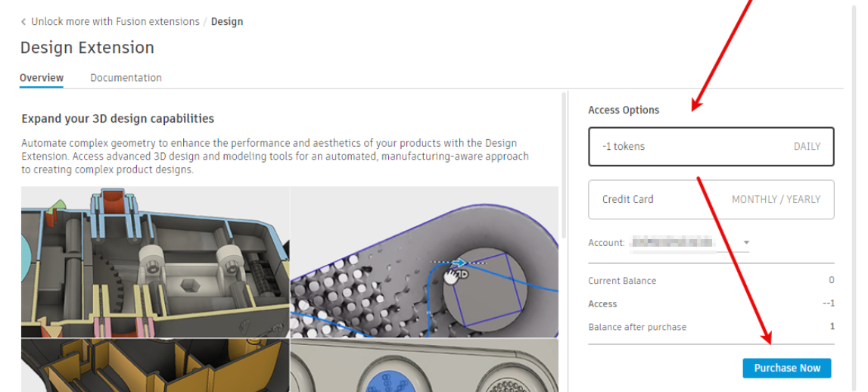Image resolution: width=868 pixels, height=392 pixels.
Task: Expand the Account dropdown arrow
Action: coord(746,242)
